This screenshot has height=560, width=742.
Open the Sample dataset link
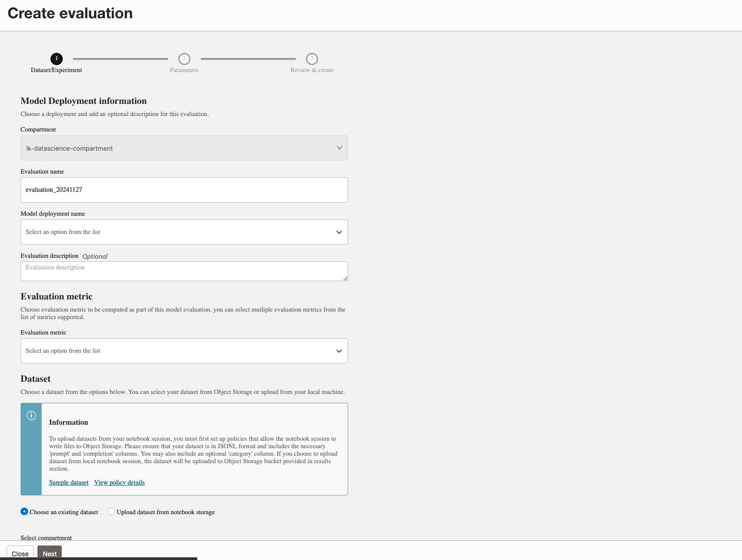click(69, 482)
